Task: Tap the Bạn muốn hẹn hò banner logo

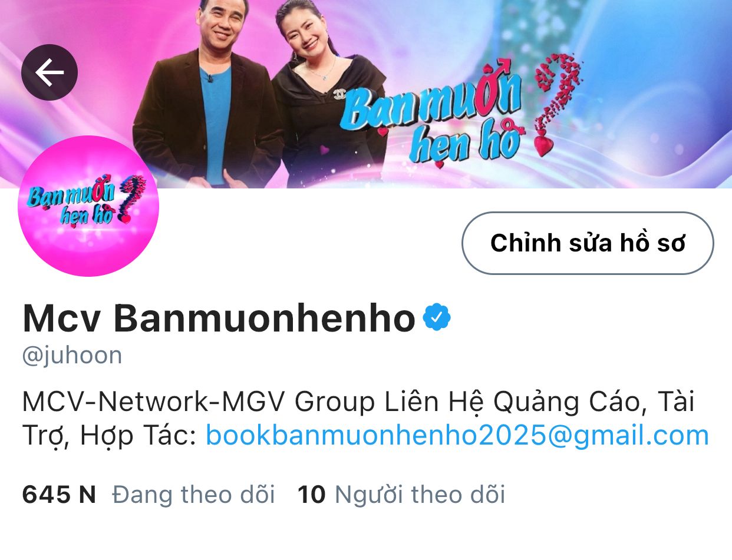Action: [x=431, y=118]
